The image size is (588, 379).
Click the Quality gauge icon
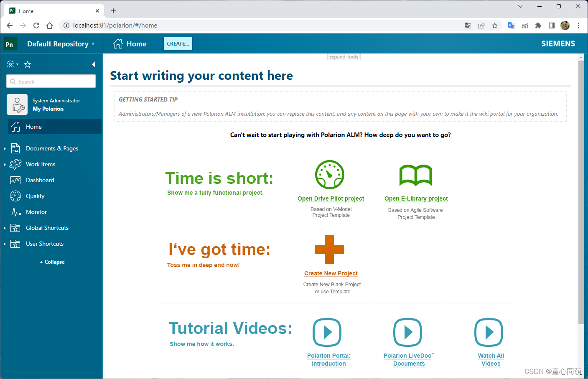coord(15,196)
